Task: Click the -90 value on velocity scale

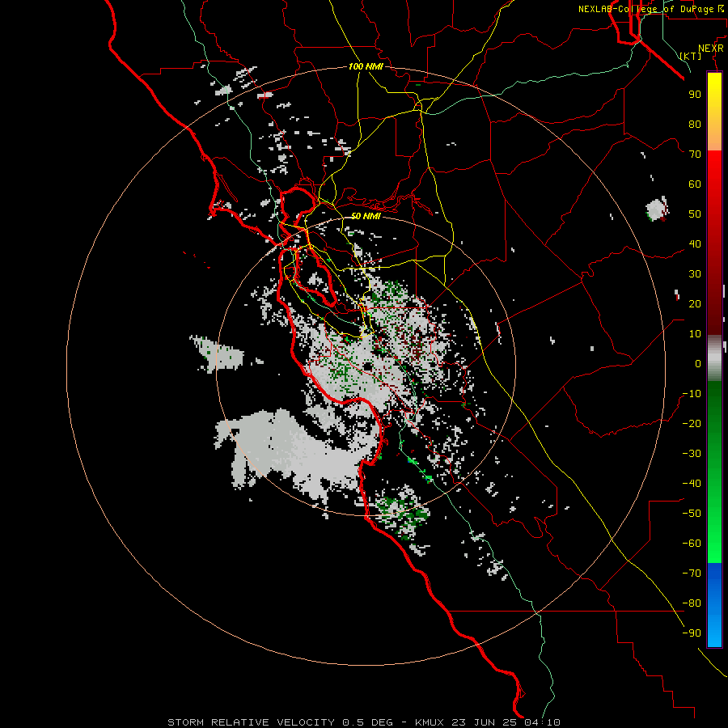Action: pyautogui.click(x=692, y=633)
